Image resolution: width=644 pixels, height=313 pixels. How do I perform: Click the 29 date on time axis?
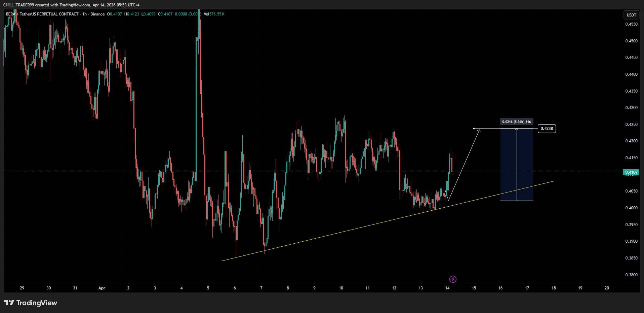[22, 288]
